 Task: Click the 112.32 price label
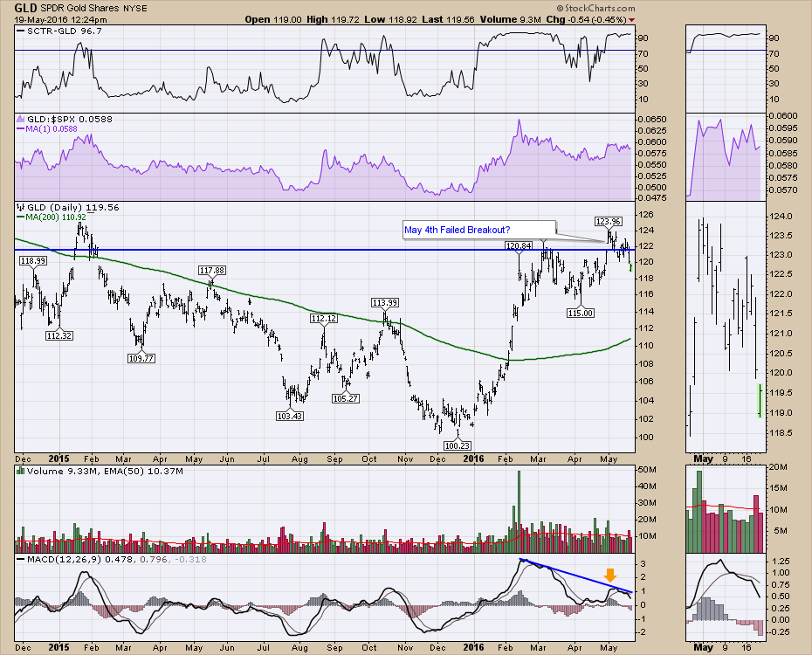pos(59,335)
